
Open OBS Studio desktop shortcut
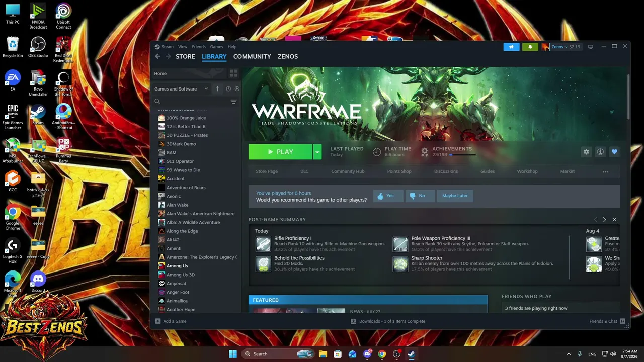(x=38, y=47)
